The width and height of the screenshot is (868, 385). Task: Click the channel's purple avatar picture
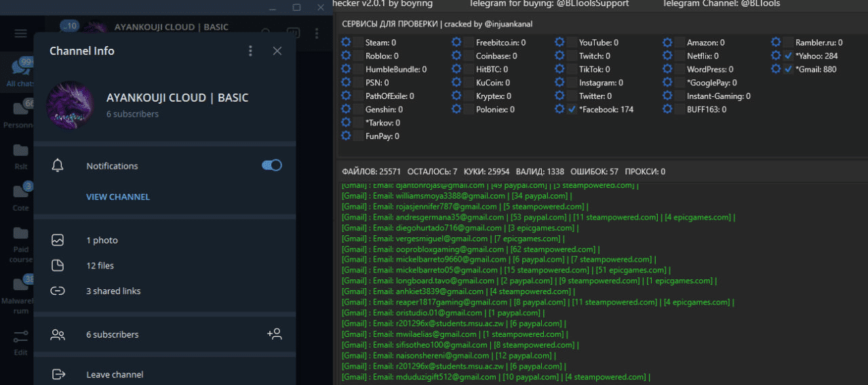[x=70, y=105]
